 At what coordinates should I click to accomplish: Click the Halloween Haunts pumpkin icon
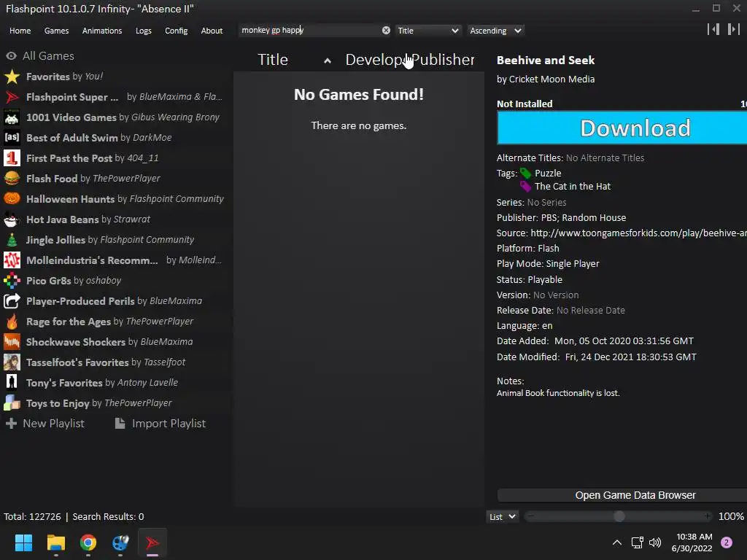click(12, 198)
